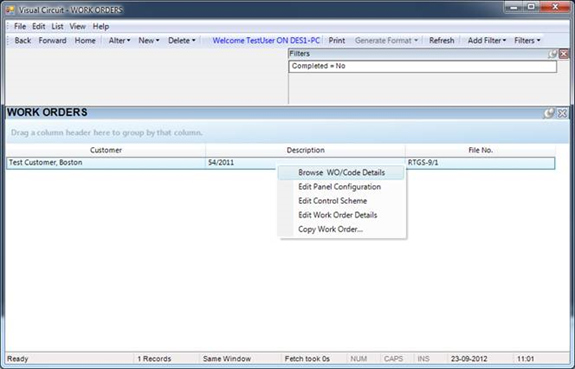Click the Visual Circuit app icon in title bar
This screenshot has height=369, width=575.
point(11,10)
